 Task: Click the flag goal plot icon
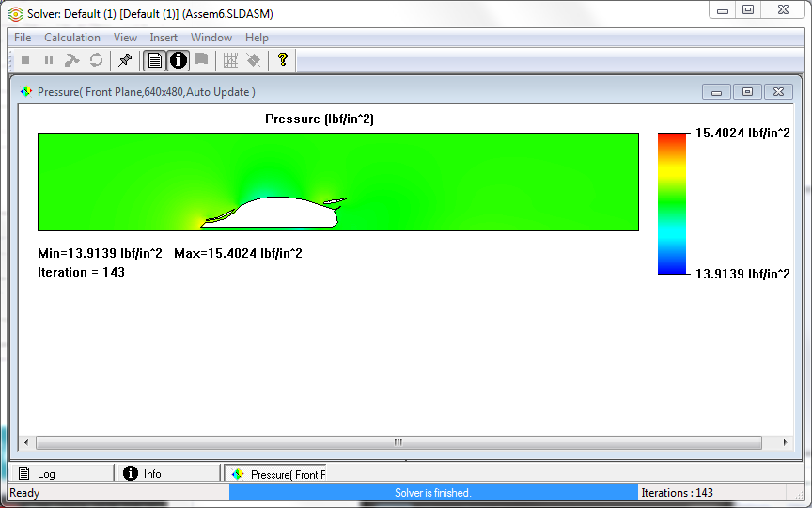201,60
